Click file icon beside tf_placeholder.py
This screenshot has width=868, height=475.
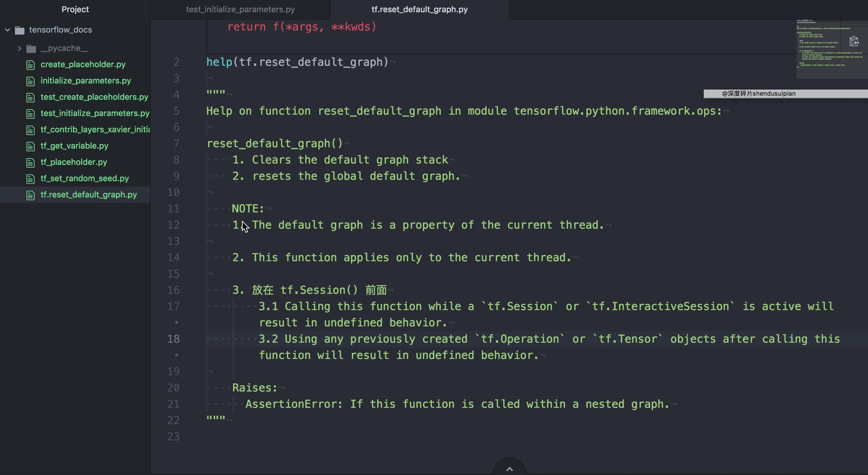(x=31, y=163)
